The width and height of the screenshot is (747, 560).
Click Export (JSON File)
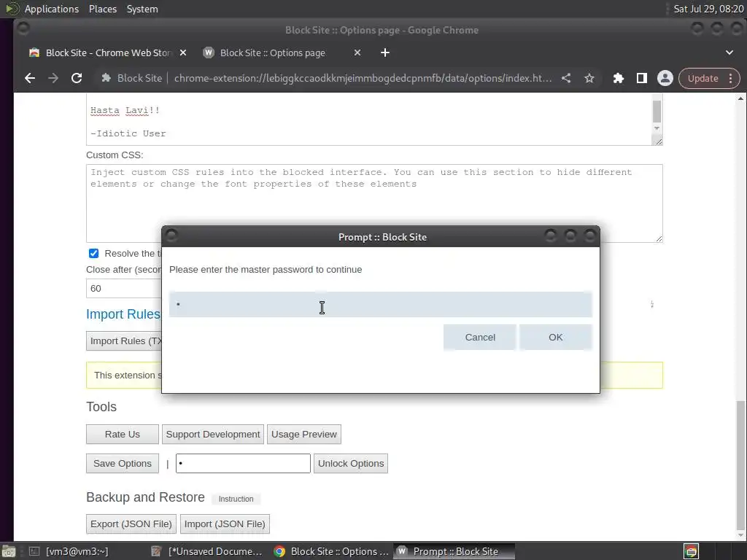pos(131,524)
